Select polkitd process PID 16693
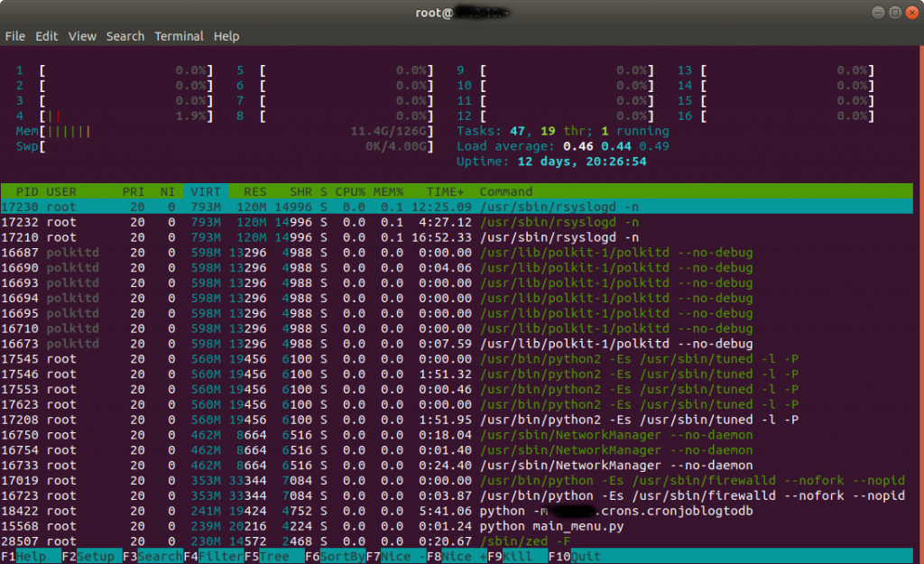 457,282
